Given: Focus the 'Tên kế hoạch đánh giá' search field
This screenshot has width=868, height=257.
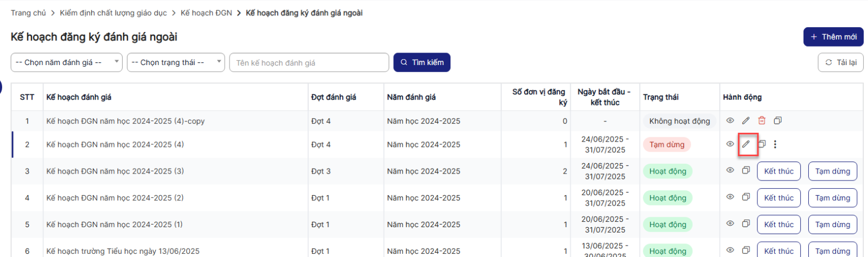Looking at the screenshot, I should pyautogui.click(x=309, y=63).
